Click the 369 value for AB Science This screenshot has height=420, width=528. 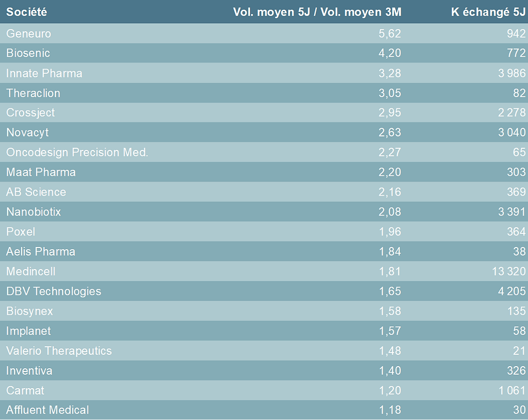[517, 192]
